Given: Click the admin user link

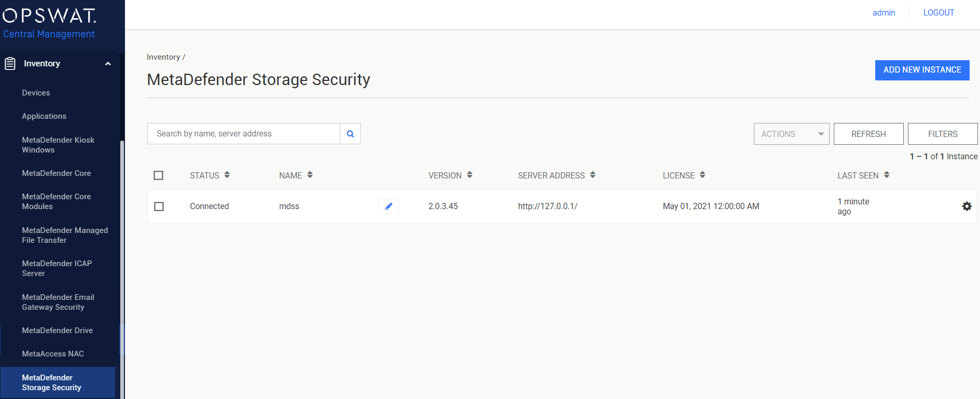Looking at the screenshot, I should [x=884, y=12].
